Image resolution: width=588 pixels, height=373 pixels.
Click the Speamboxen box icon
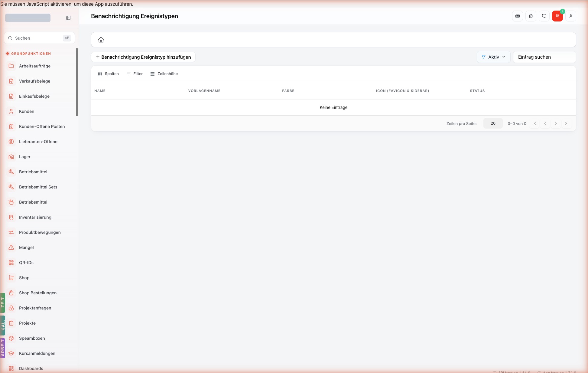tap(11, 338)
